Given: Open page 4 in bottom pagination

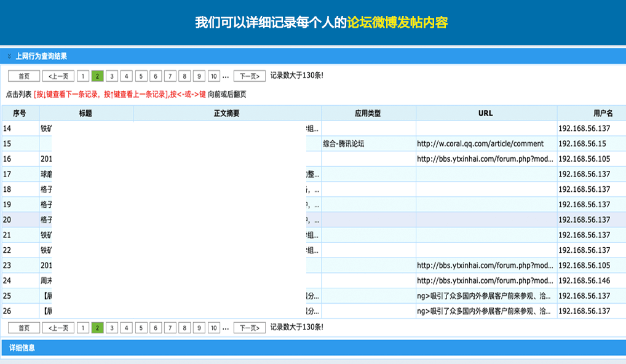Looking at the screenshot, I should 126,328.
